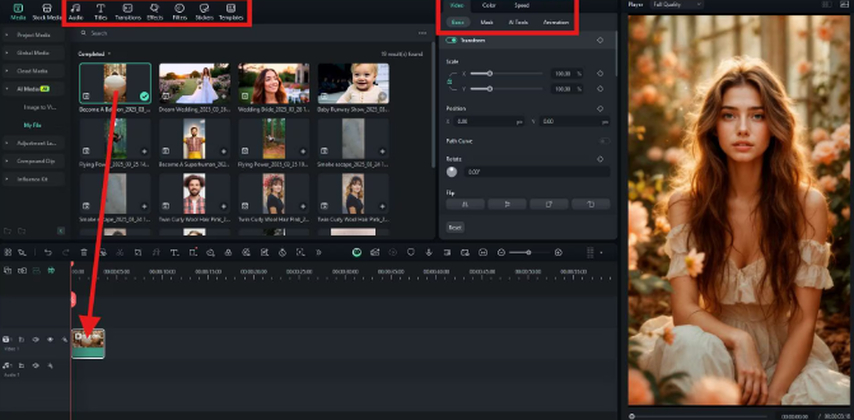The height and width of the screenshot is (420, 854).
Task: Open the Effects library tab
Action: (x=155, y=12)
